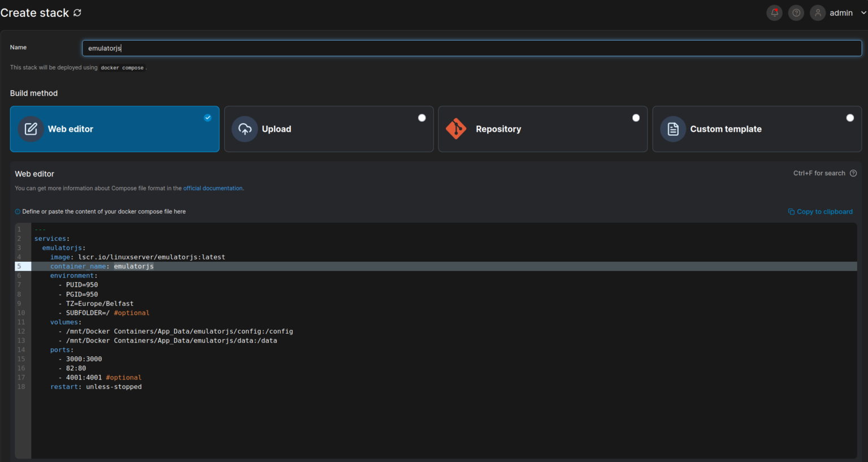Viewport: 868px width, 462px height.
Task: Click the notification bell icon
Action: point(774,12)
